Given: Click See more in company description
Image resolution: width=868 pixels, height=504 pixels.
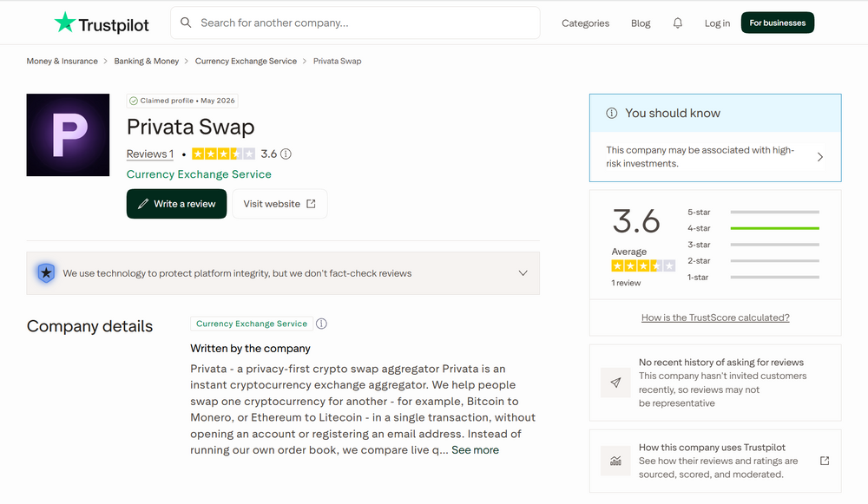Looking at the screenshot, I should [x=475, y=449].
